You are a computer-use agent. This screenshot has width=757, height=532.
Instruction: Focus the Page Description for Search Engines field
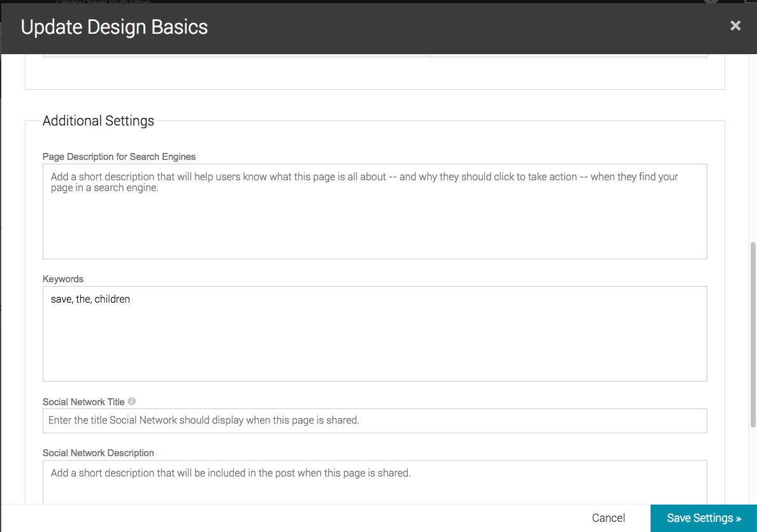coord(375,210)
